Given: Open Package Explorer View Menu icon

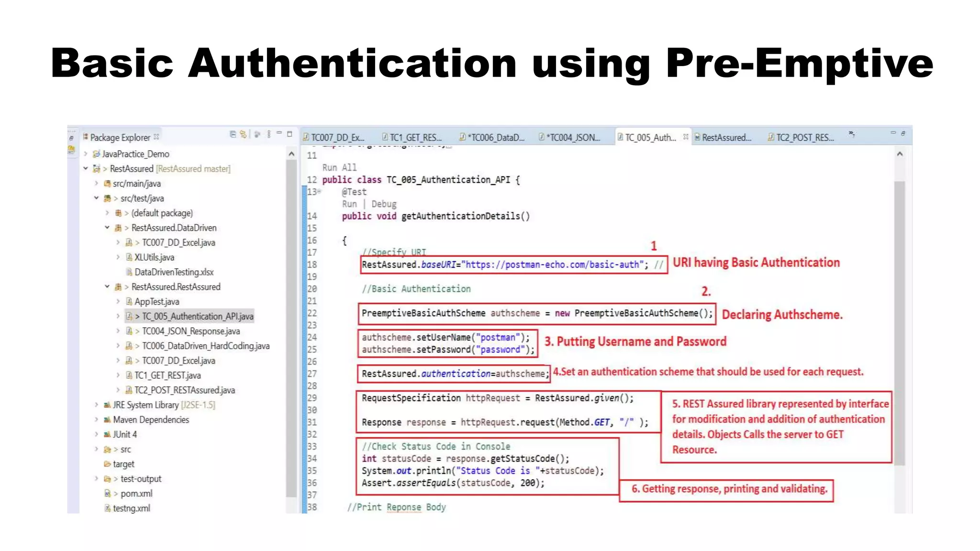Looking at the screenshot, I should [x=268, y=134].
